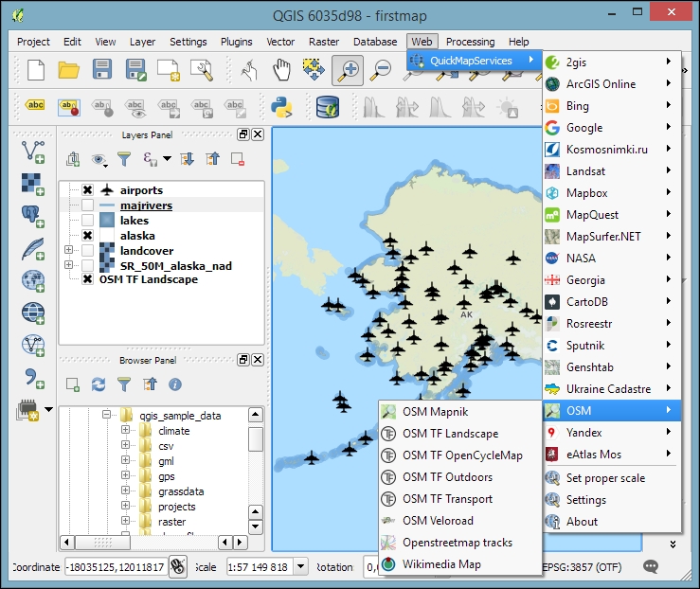Open the Google submenu entry
Image resolution: width=700 pixels, height=589 pixels.
coord(584,128)
